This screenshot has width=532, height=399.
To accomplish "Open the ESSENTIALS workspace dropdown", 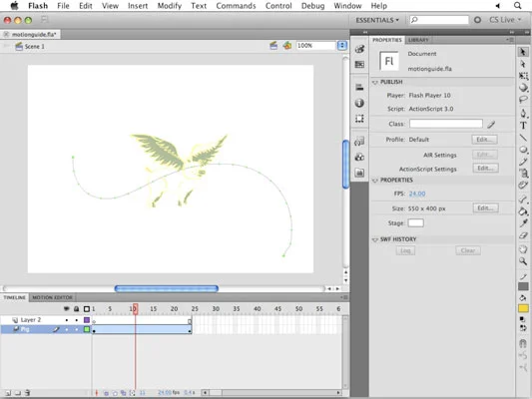I will [377, 20].
